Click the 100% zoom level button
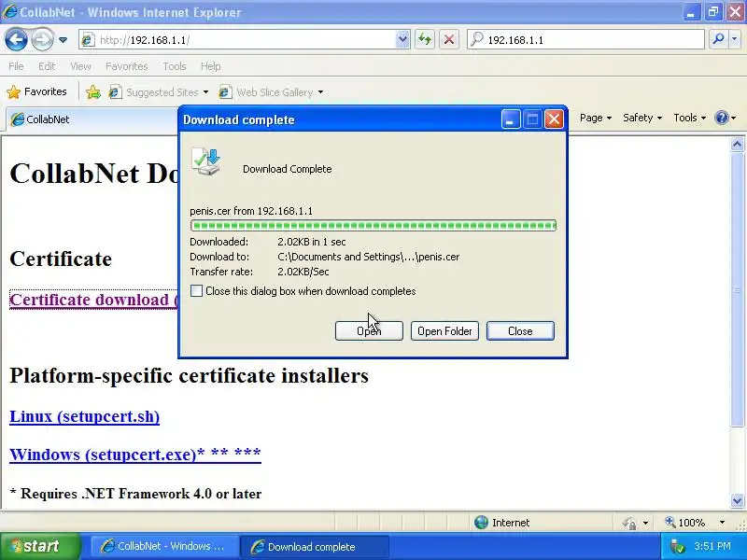The image size is (747, 560). pyautogui.click(x=685, y=523)
